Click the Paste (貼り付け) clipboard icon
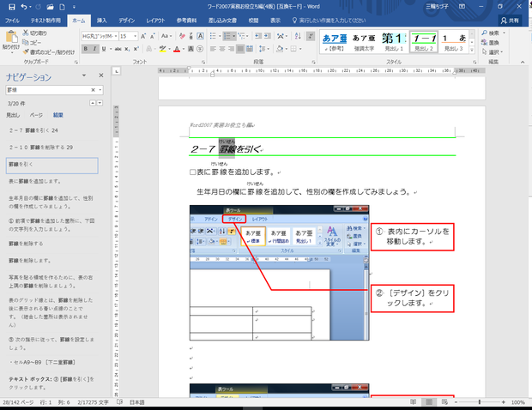 11,37
